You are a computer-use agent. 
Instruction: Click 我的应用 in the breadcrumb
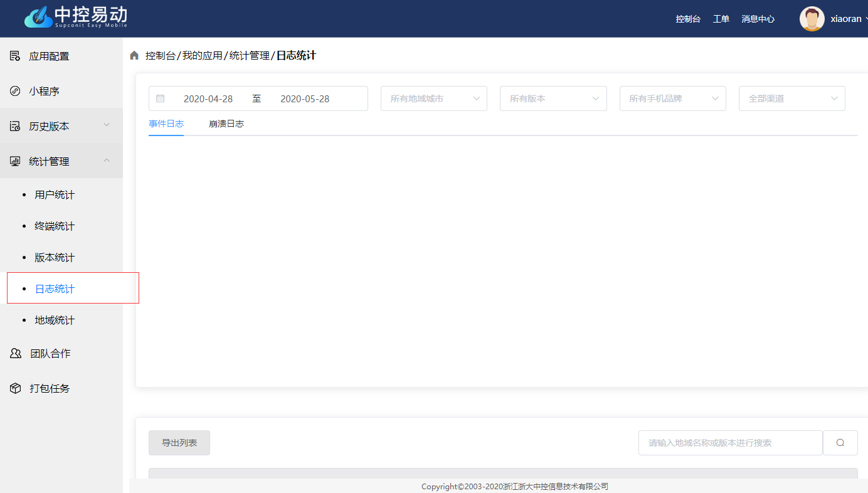pos(203,56)
